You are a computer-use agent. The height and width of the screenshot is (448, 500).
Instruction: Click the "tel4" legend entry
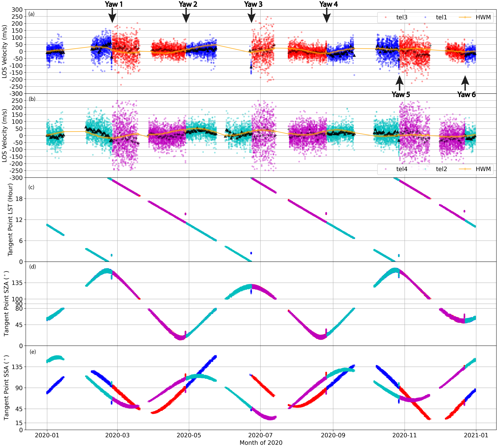(x=402, y=169)
